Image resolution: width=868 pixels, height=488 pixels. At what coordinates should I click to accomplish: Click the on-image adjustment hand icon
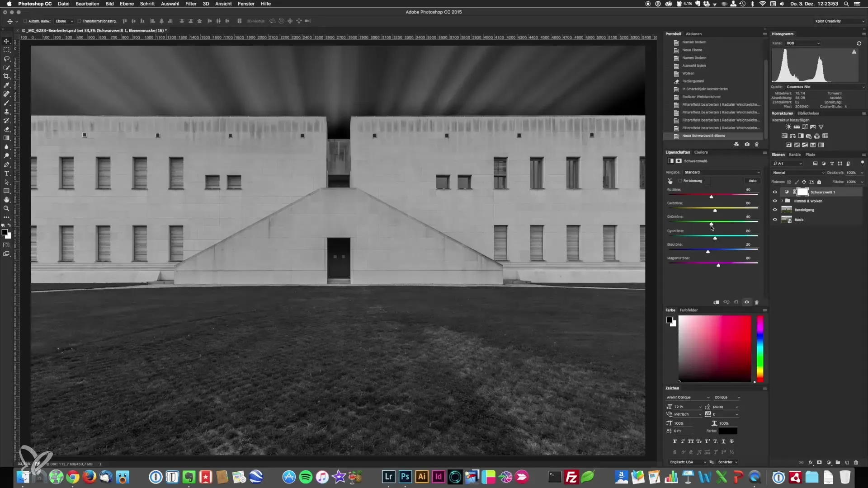[x=670, y=181]
